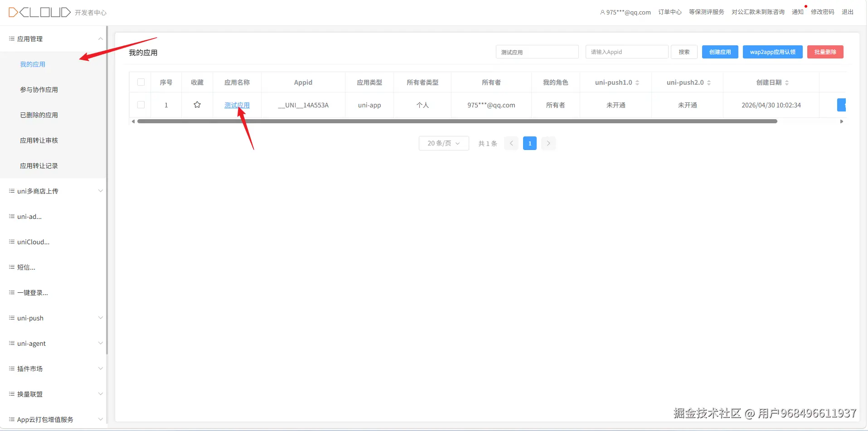
Task: Check the select-all checkbox in table header
Action: (x=140, y=82)
